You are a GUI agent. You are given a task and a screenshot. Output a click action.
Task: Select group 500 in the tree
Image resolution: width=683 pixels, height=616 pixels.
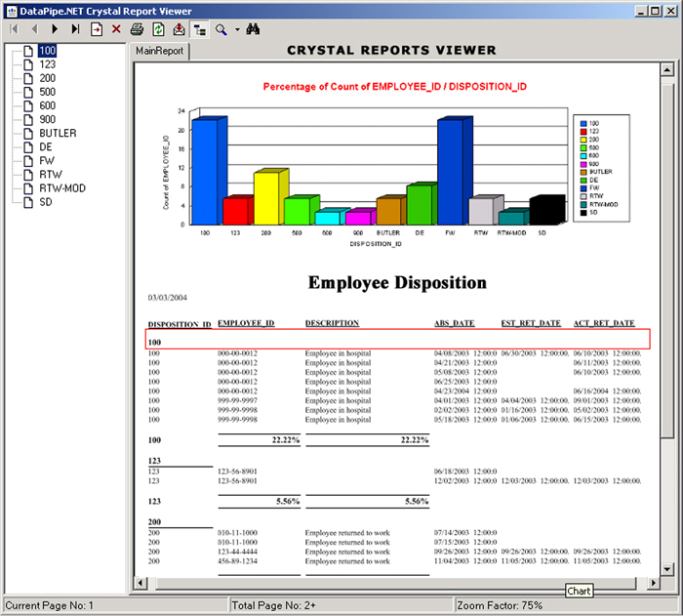tap(48, 92)
